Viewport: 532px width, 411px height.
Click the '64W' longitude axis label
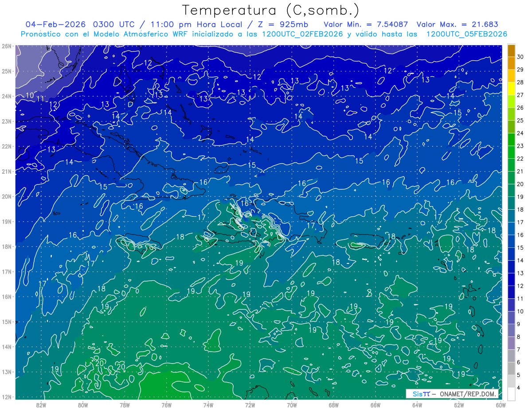[417, 404]
